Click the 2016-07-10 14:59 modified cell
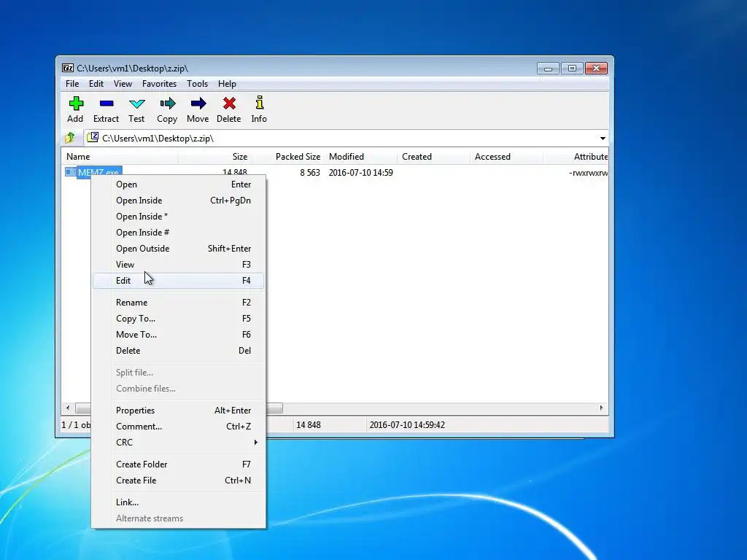The height and width of the screenshot is (560, 747). [360, 173]
